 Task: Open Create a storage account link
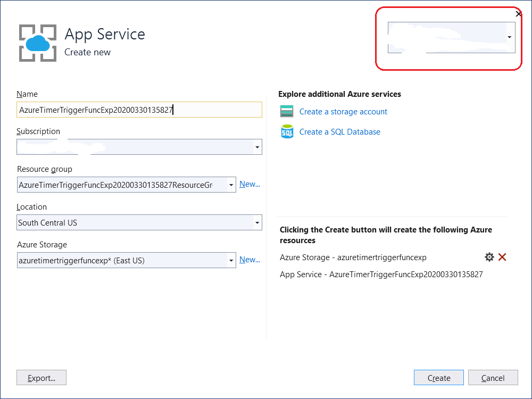[x=343, y=112]
